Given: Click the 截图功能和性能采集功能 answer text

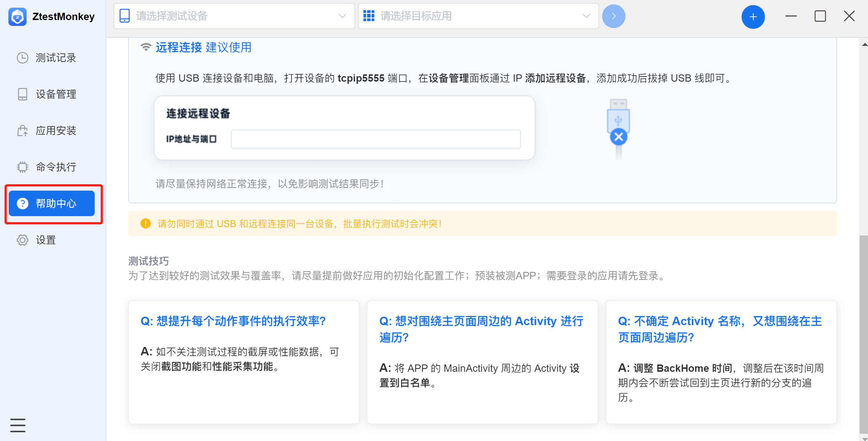Looking at the screenshot, I should coord(217,367).
